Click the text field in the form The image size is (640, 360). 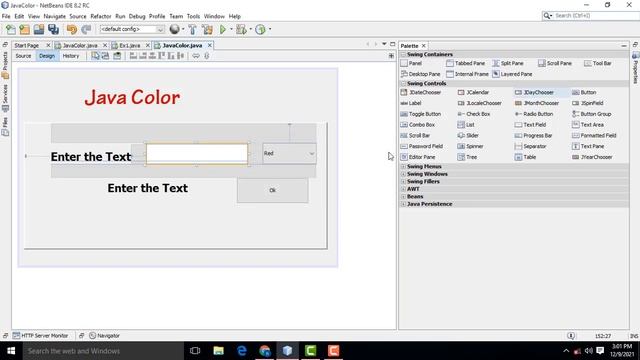(x=197, y=153)
